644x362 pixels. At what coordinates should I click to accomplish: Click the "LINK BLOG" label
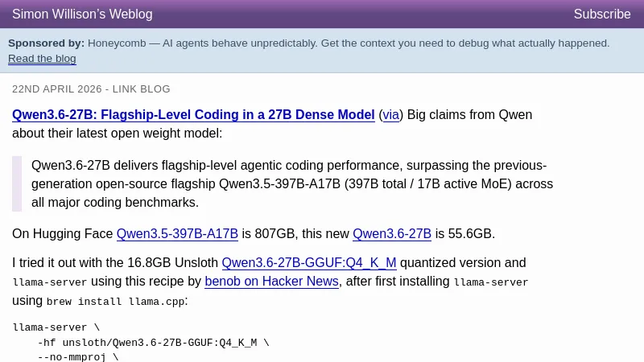click(x=141, y=89)
